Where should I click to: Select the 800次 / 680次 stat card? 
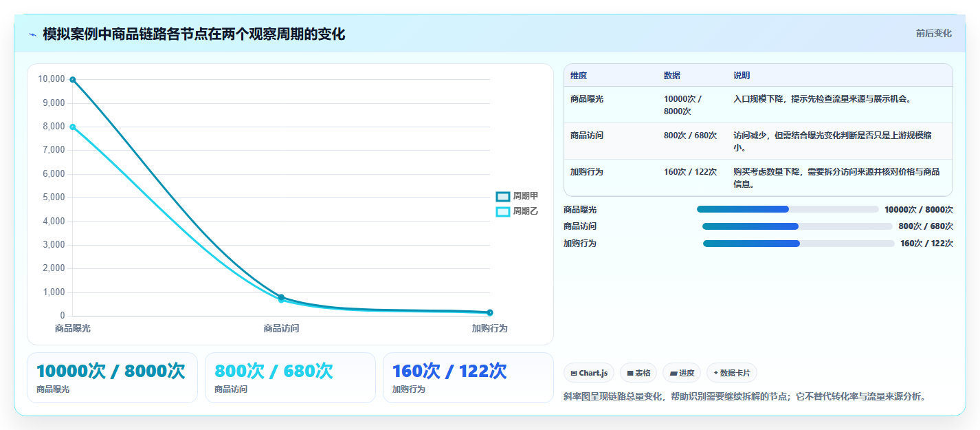point(290,378)
